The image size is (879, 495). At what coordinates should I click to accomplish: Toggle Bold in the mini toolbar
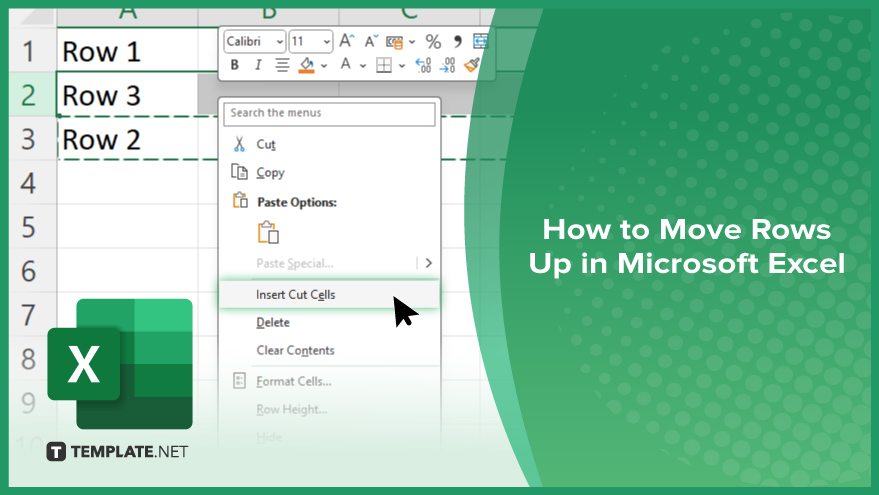235,65
